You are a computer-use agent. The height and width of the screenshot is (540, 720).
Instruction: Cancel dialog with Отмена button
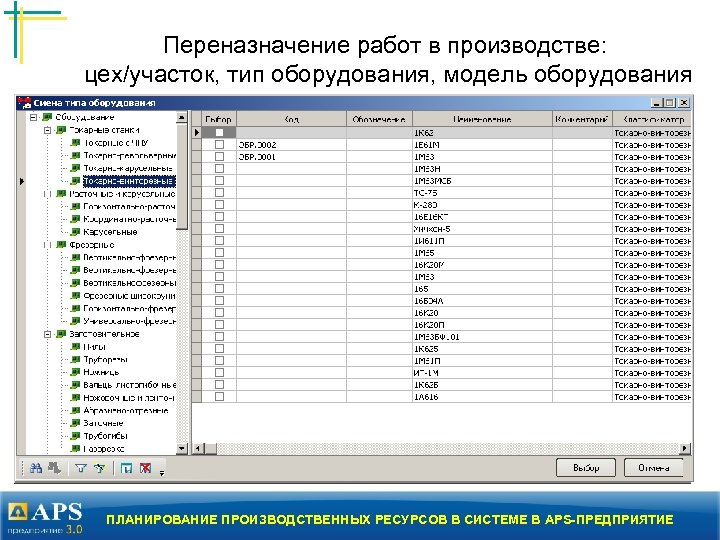[653, 468]
